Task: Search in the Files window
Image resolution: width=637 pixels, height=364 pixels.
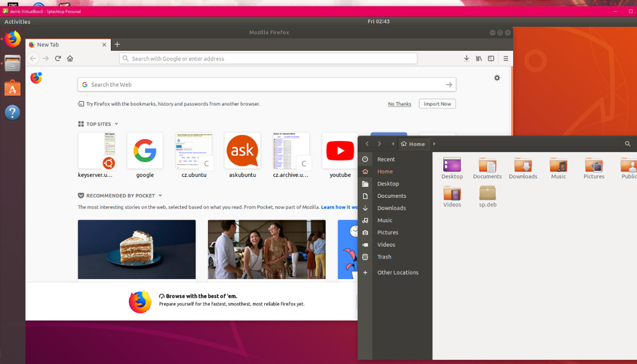Action: tap(628, 144)
